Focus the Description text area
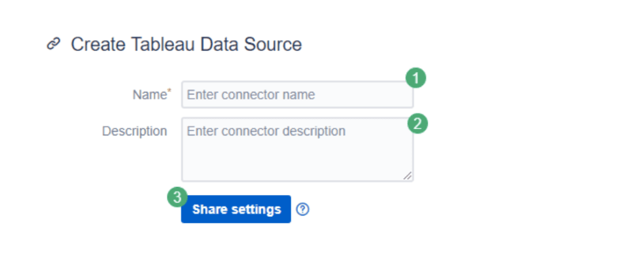The image size is (644, 263). coord(298,150)
